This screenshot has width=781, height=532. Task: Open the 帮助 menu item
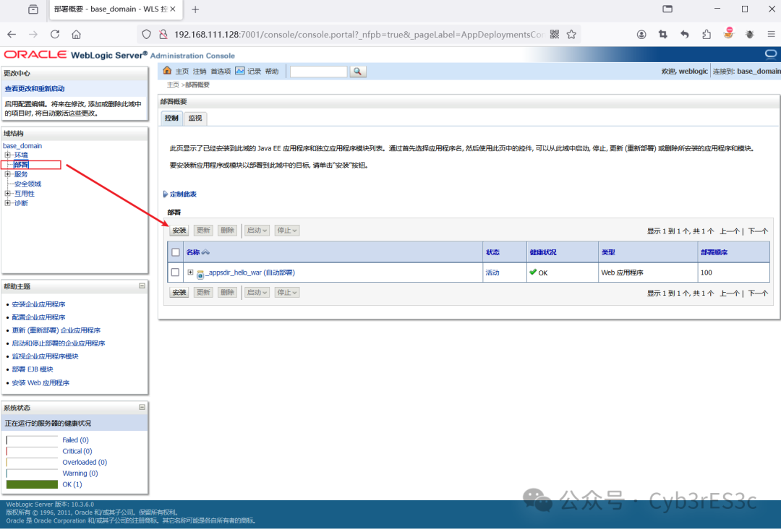pyautogui.click(x=272, y=71)
